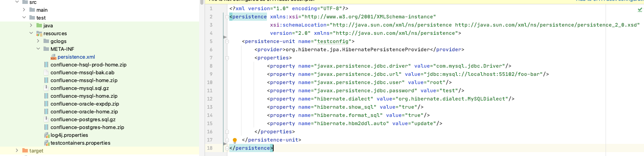
Task: Expand the main folder chevron
Action: pyautogui.click(x=24, y=10)
